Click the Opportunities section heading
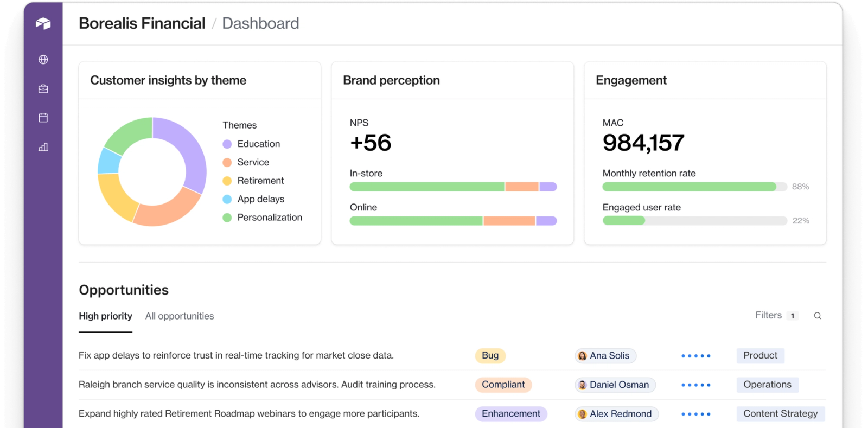The width and height of the screenshot is (868, 428). [x=124, y=290]
